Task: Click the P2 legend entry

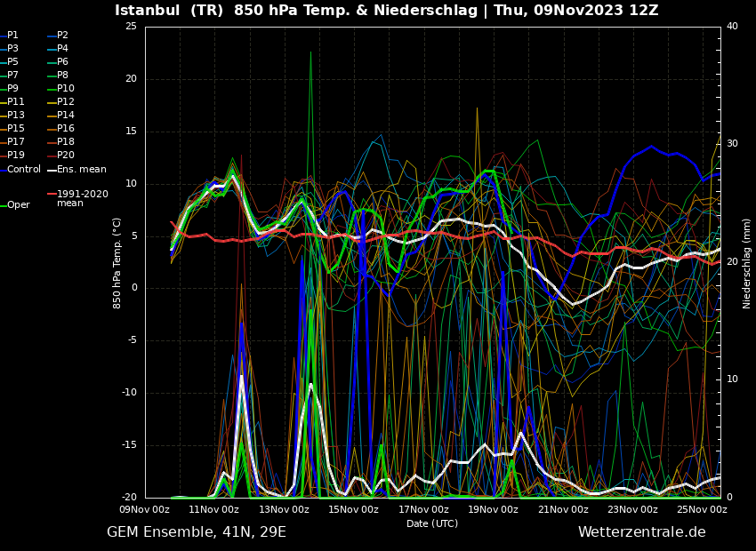Action: pos(58,36)
